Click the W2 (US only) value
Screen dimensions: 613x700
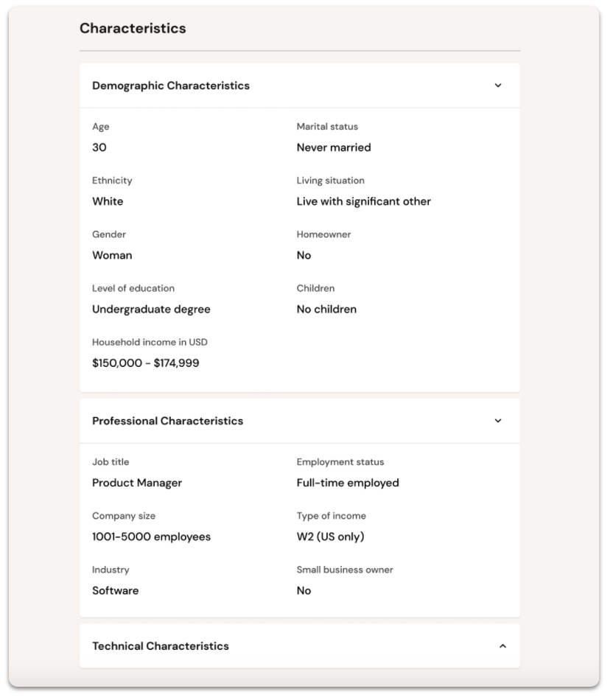pyautogui.click(x=330, y=536)
